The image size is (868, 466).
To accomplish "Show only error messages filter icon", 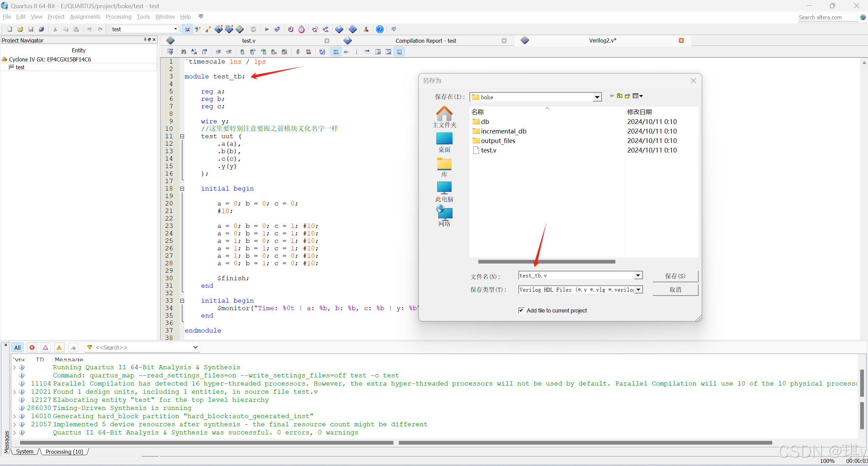I will click(x=32, y=347).
